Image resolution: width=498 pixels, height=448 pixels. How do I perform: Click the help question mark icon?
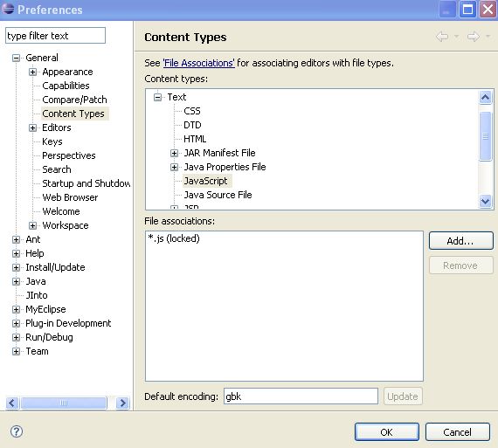(17, 431)
